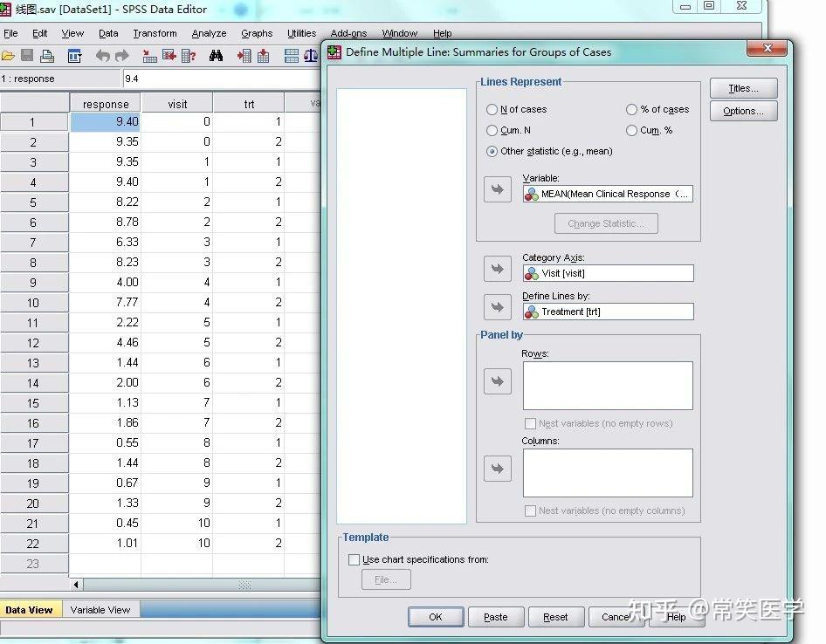Click the Treatment [trt] define lines field

coord(608,312)
